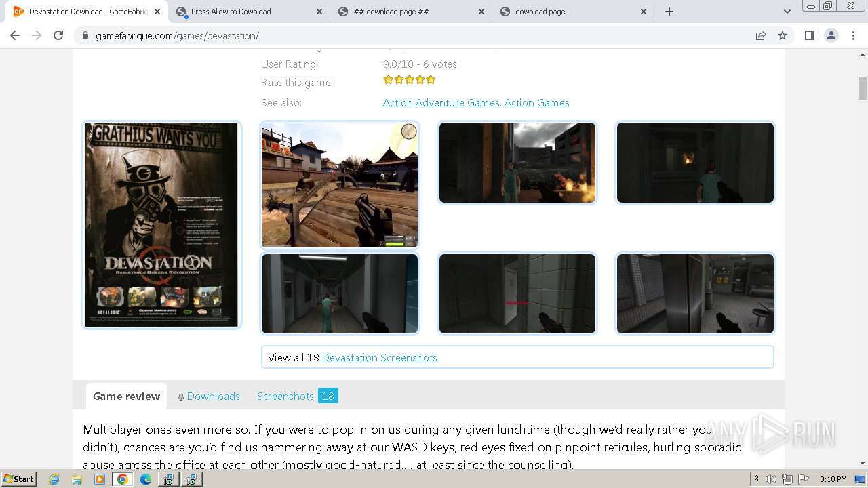The width and height of the screenshot is (868, 488).
Task: Switch to ## download page ## tab
Action: pos(411,12)
